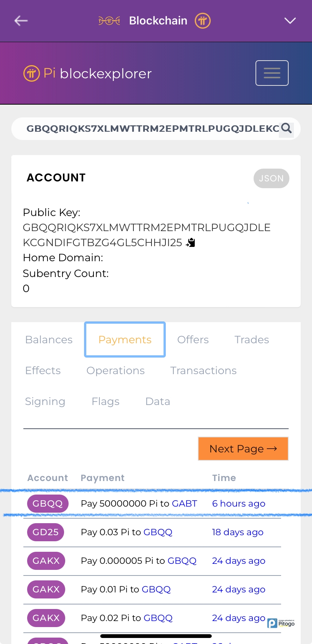Open the Offers tab

[193, 340]
